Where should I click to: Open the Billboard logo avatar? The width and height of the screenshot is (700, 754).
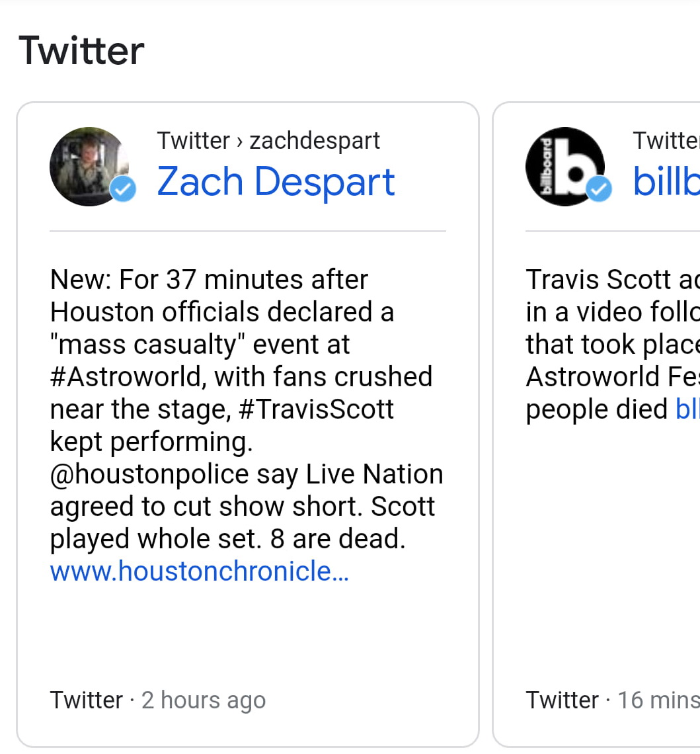pyautogui.click(x=564, y=166)
